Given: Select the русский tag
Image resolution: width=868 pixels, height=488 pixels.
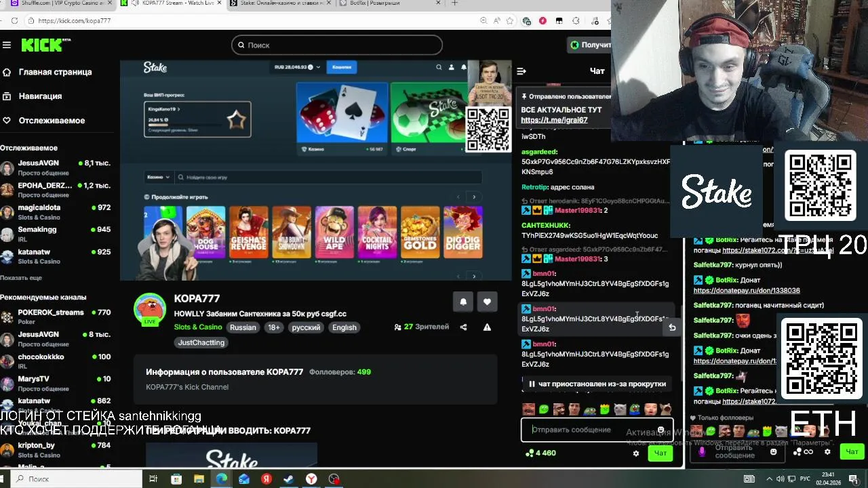Looking at the screenshot, I should 306,327.
